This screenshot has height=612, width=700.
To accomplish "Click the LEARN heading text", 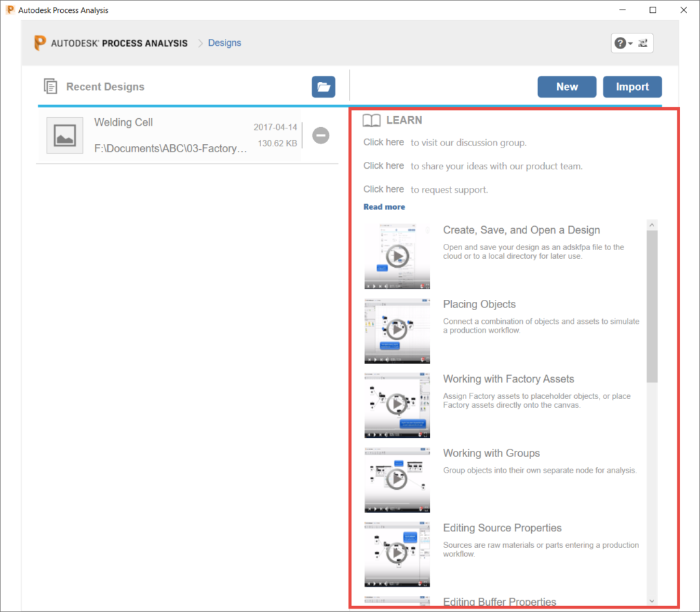I will [404, 120].
